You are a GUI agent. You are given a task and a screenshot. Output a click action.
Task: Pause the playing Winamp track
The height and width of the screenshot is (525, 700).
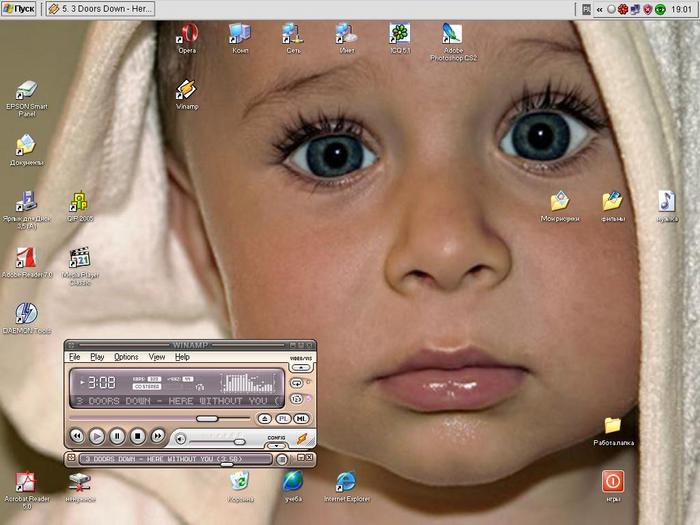click(x=117, y=436)
